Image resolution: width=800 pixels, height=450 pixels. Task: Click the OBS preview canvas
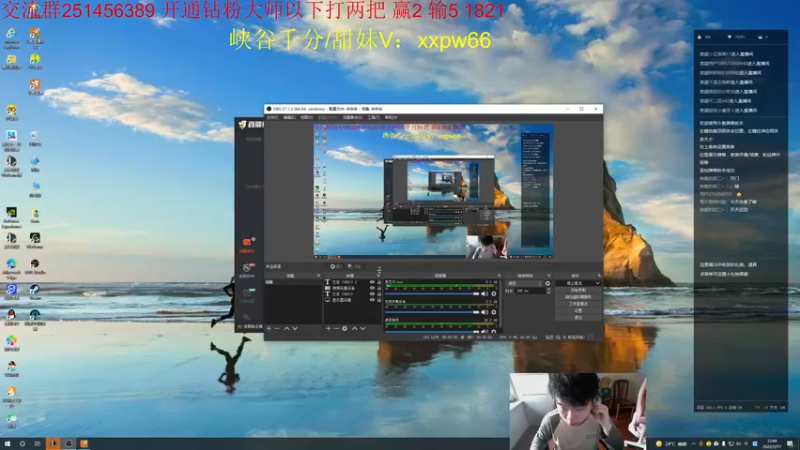[433, 191]
